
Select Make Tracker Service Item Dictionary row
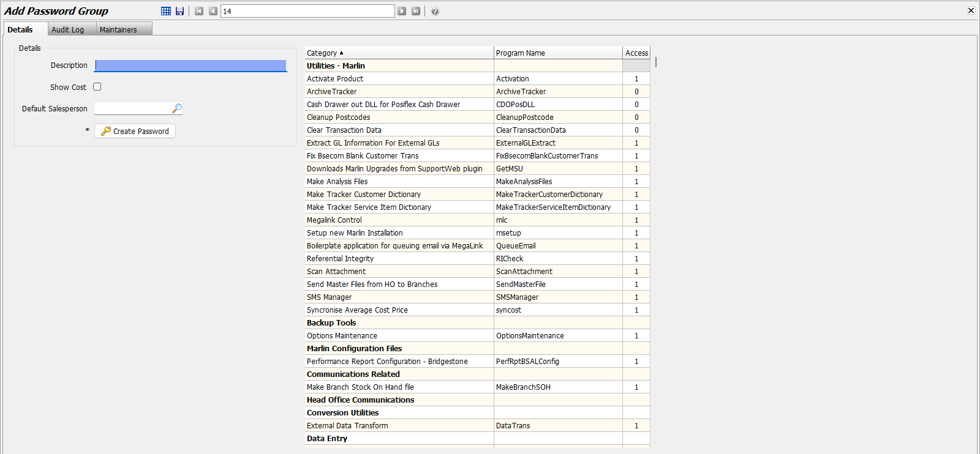point(477,207)
